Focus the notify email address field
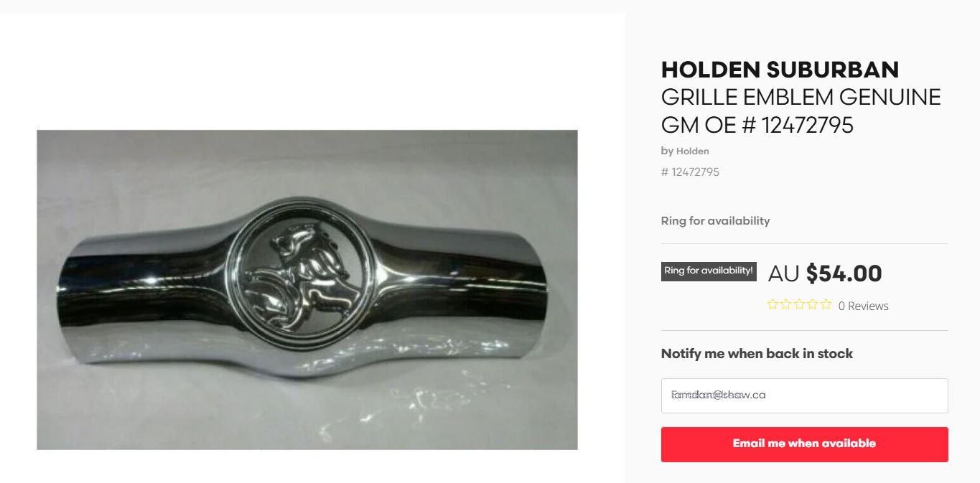This screenshot has height=483, width=980. tap(804, 395)
